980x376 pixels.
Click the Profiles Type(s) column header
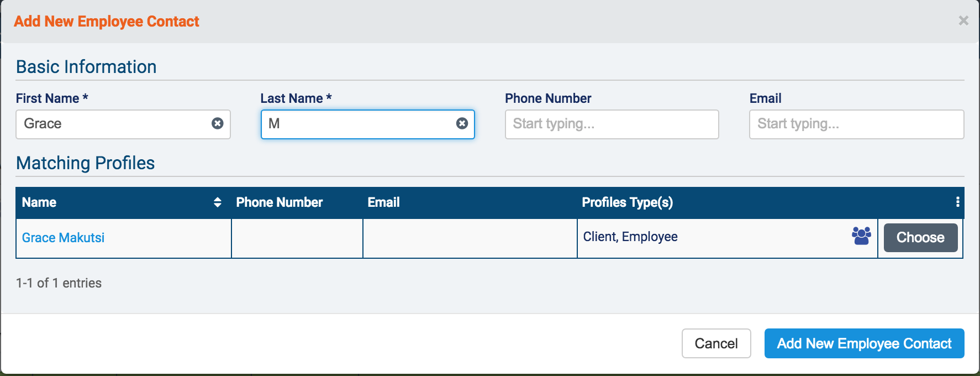[x=628, y=202]
